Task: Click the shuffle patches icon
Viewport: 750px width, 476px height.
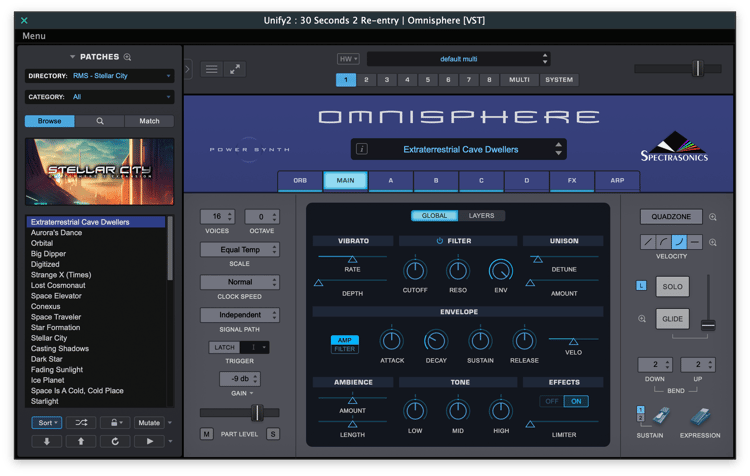Action: point(81,422)
